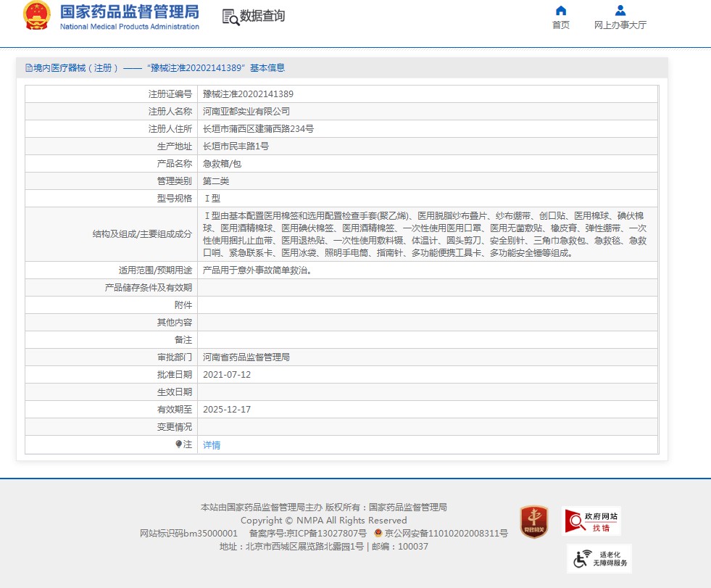Click the 结构及组成/主要组成成分 label
The image size is (711, 588).
142,234
